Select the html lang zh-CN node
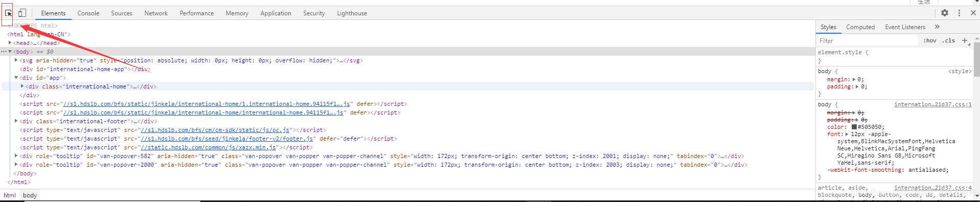 tap(39, 34)
